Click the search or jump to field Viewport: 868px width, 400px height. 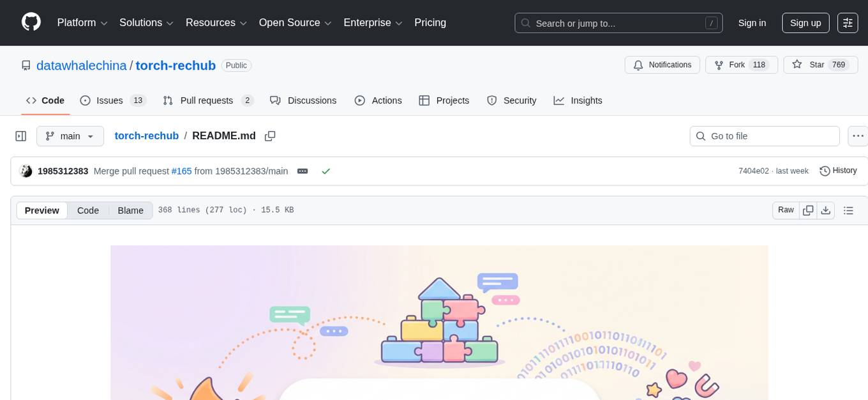pyautogui.click(x=618, y=22)
